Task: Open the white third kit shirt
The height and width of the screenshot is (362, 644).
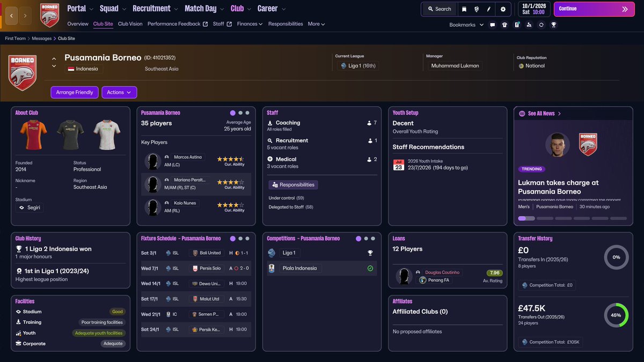Action: click(x=107, y=134)
